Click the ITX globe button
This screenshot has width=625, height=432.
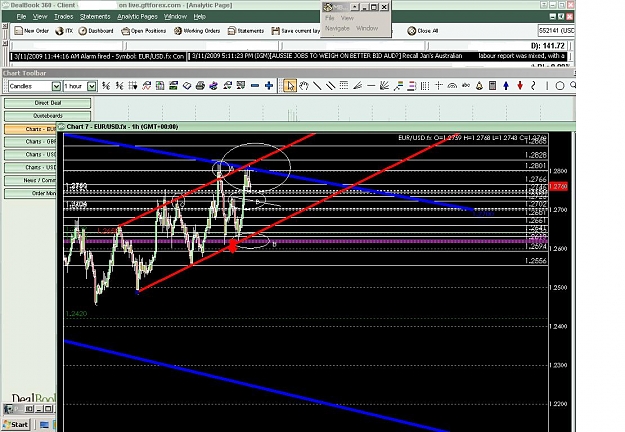[x=64, y=31]
